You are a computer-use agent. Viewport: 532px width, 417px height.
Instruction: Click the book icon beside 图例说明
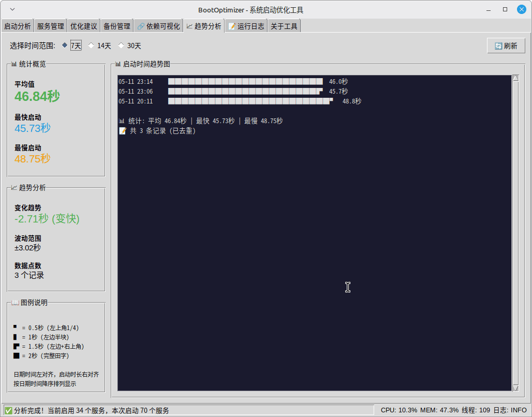coord(15,302)
